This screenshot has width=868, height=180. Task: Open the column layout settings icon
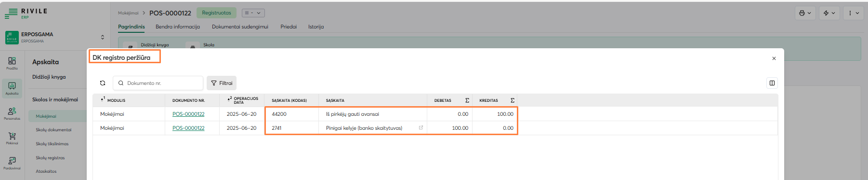coord(772,83)
